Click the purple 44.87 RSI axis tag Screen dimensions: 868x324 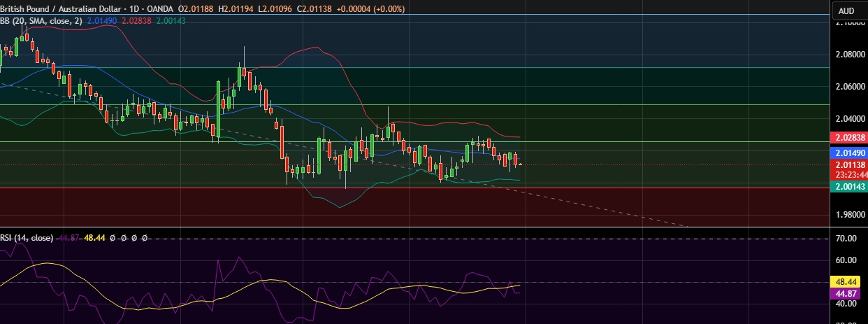tap(846, 294)
